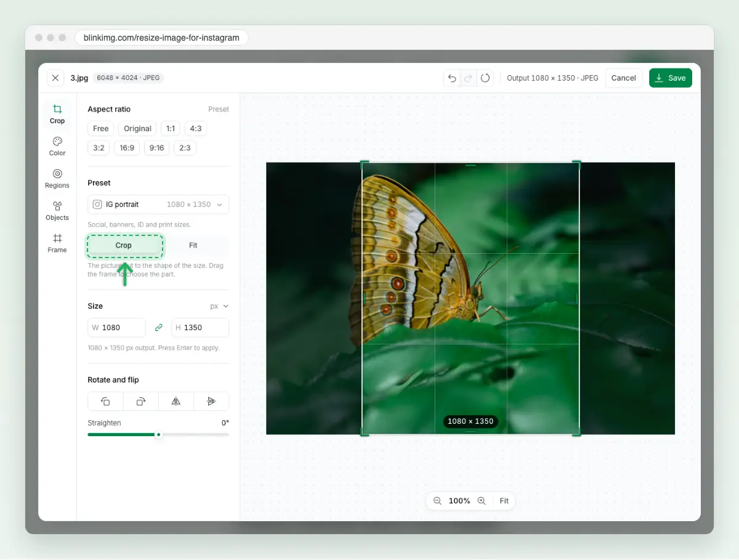The height and width of the screenshot is (560, 739).
Task: Open the Regions tool in sidebar
Action: (57, 179)
